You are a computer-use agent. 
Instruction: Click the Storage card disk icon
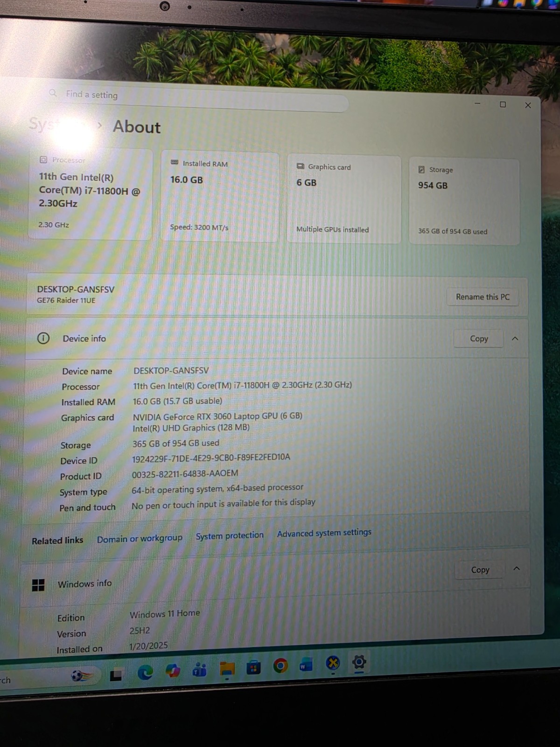(421, 169)
